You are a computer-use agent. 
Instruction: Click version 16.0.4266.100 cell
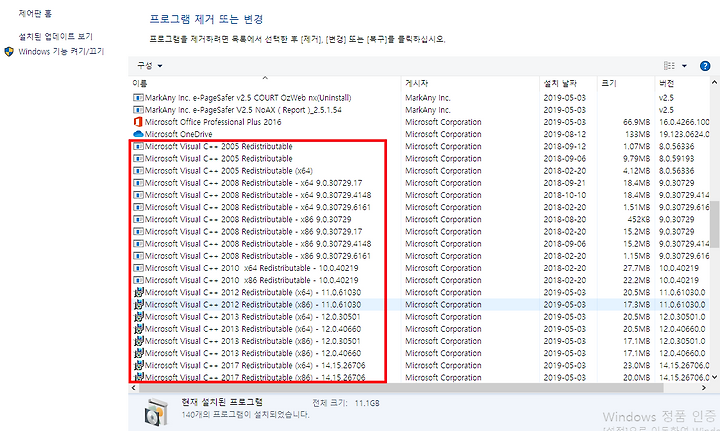coord(684,122)
